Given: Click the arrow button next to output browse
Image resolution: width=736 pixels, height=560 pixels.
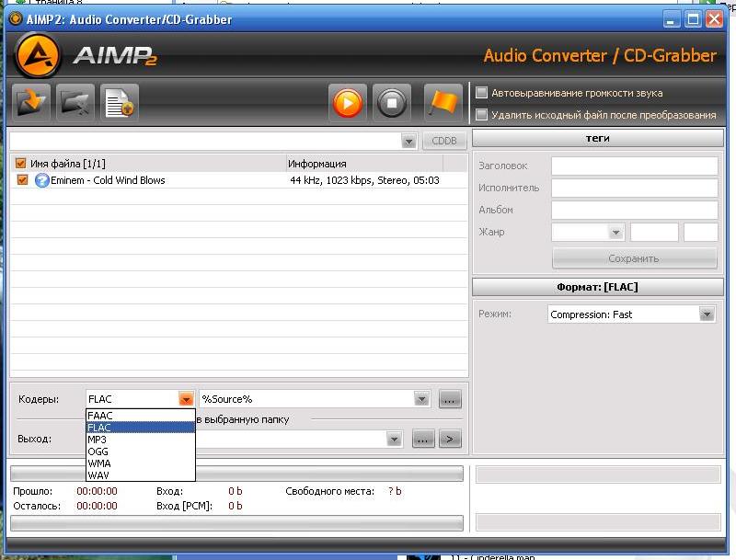Looking at the screenshot, I should pyautogui.click(x=450, y=440).
